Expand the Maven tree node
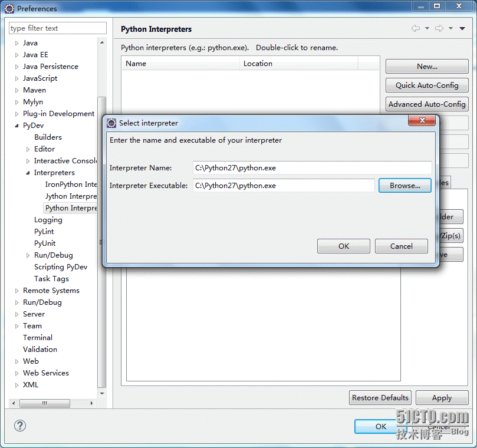 click(17, 90)
